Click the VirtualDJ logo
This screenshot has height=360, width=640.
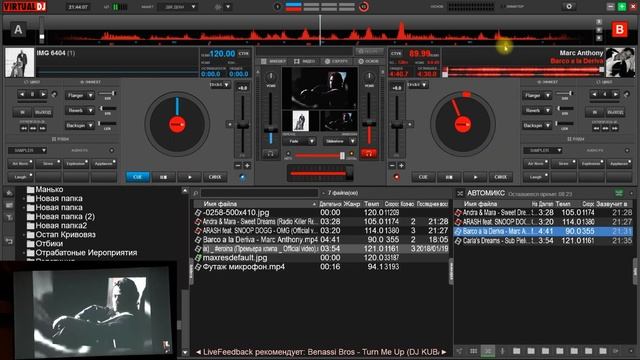24,6
